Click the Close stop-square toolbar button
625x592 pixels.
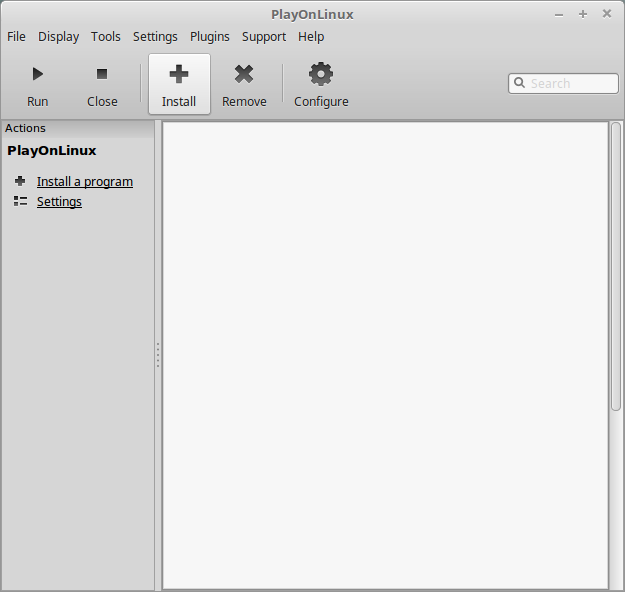[x=102, y=85]
